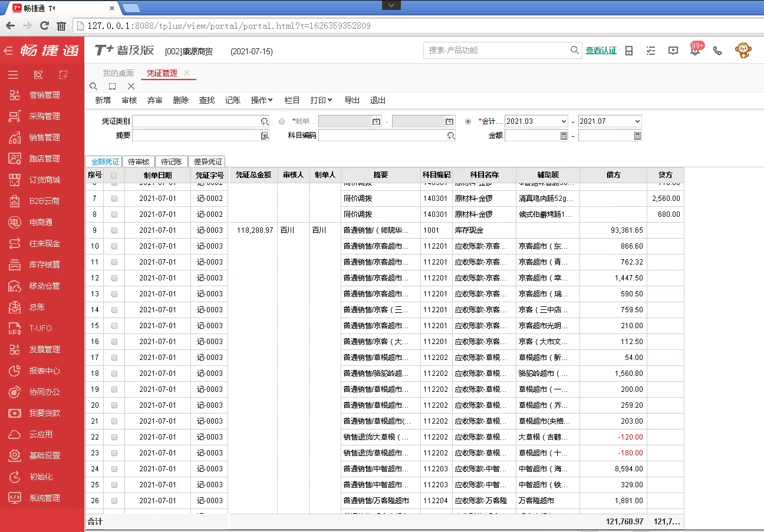Open T-UFO module icon
Viewport: 764px width, 532px height.
click(x=15, y=328)
